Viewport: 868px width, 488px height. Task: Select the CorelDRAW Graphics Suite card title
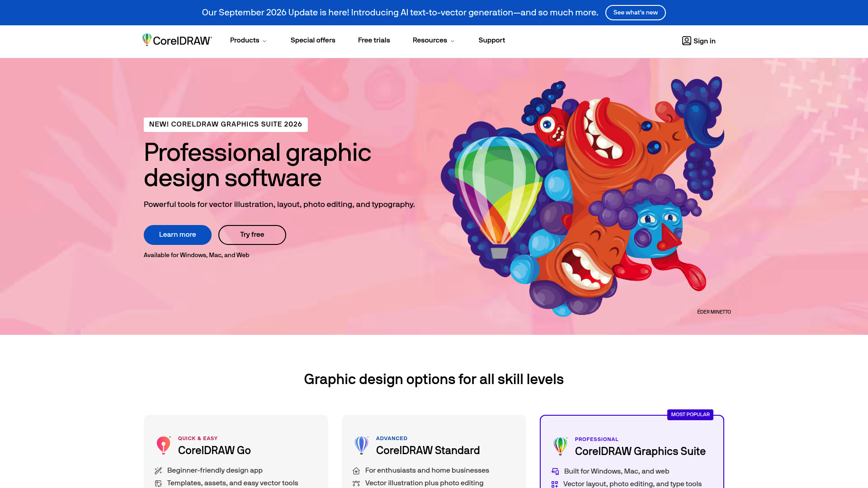pos(640,451)
